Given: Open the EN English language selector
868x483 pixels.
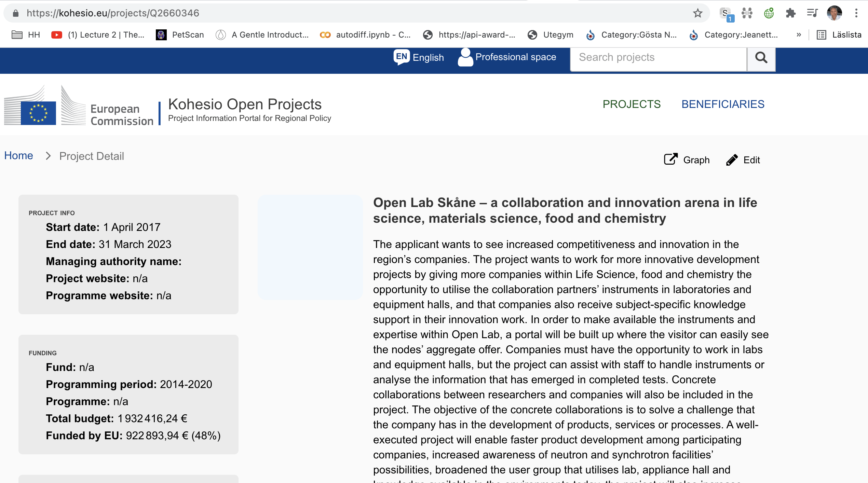Looking at the screenshot, I should pyautogui.click(x=419, y=57).
